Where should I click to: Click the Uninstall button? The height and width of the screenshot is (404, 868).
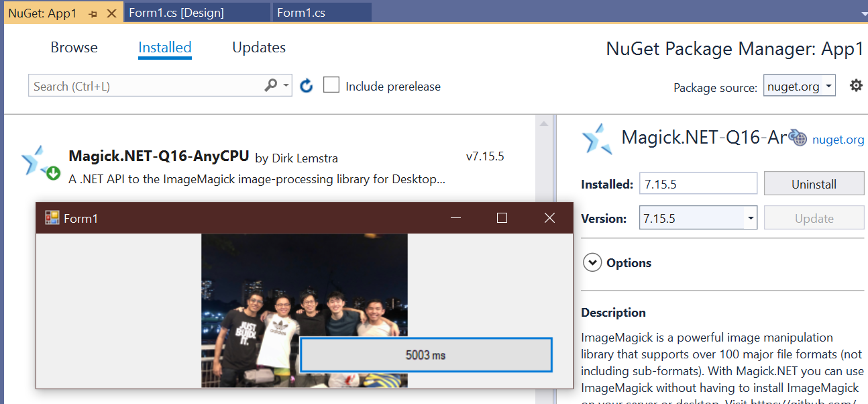coord(814,183)
